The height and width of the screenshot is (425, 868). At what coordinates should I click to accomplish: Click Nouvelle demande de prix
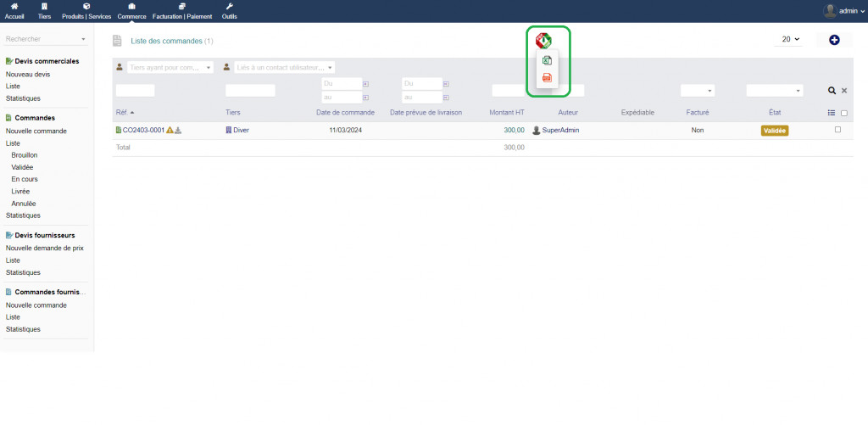click(44, 249)
